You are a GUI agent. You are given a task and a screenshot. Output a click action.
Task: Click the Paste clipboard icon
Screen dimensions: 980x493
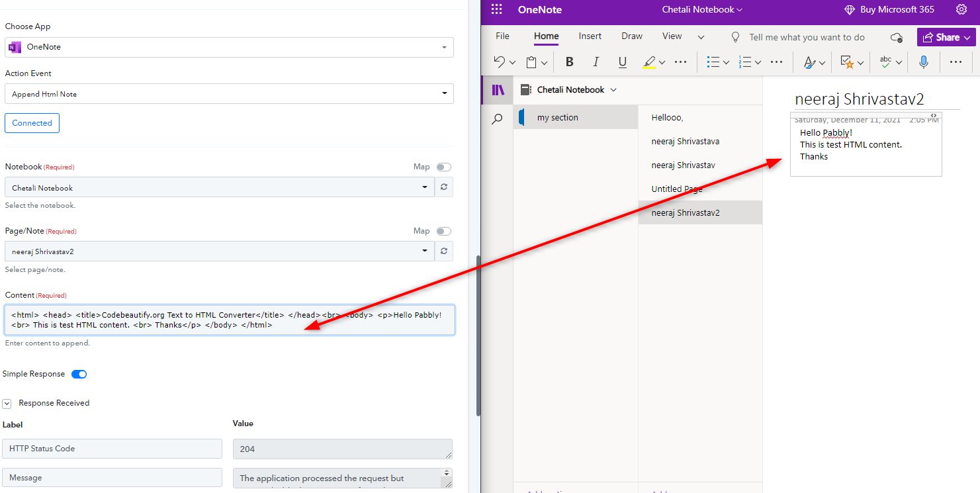tap(531, 62)
